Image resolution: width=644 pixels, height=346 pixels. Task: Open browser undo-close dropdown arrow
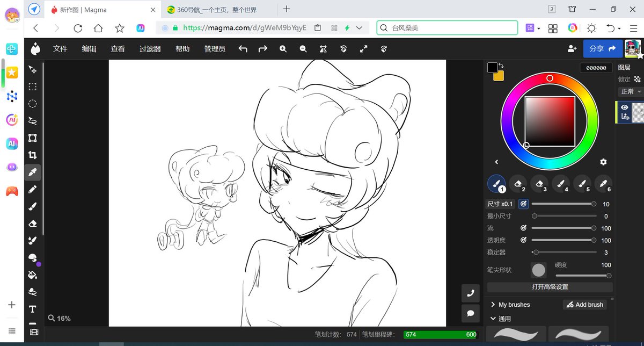pos(619,28)
